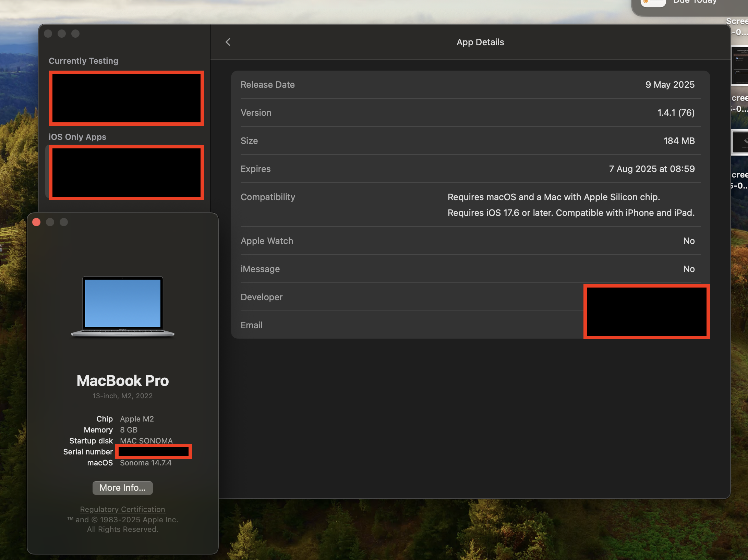Click the Chip value Apple M2

click(137, 419)
